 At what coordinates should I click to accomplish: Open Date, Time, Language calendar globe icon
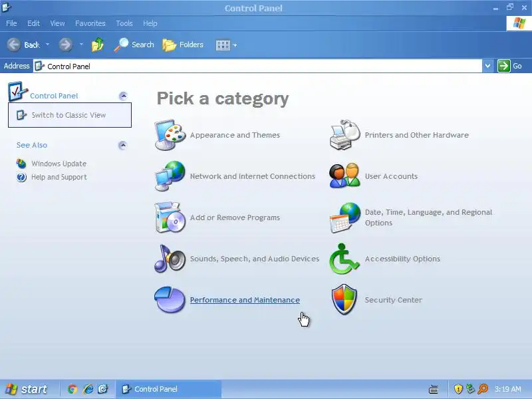[344, 217]
